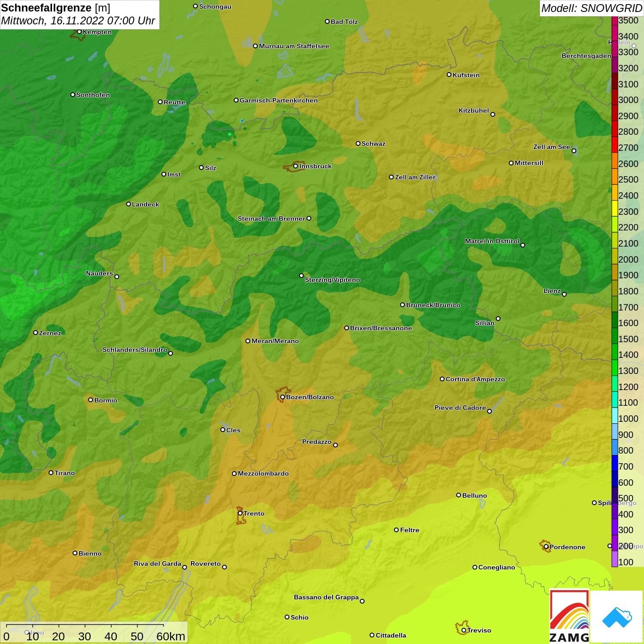
Task: Pick the Silz map marker
Action: 201,167
